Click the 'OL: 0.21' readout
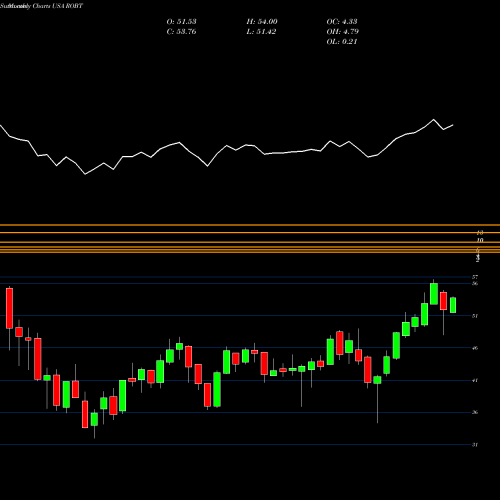This screenshot has height=500, width=500. point(342,42)
